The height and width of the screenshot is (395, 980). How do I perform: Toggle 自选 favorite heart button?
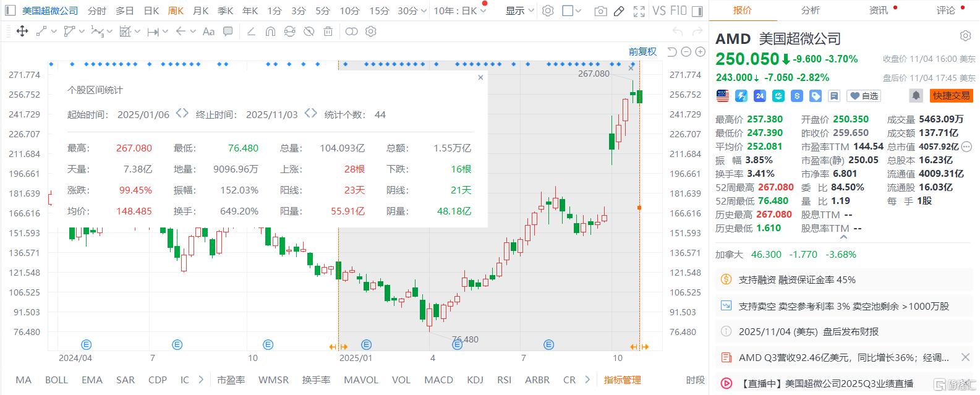pyautogui.click(x=864, y=96)
